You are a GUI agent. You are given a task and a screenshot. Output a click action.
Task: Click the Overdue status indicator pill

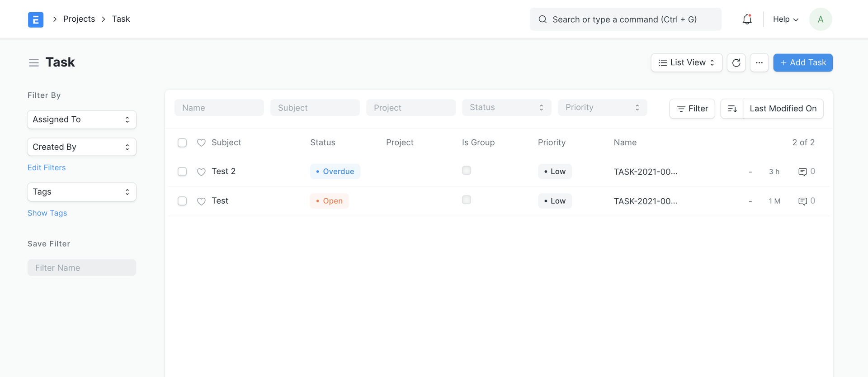coord(335,172)
